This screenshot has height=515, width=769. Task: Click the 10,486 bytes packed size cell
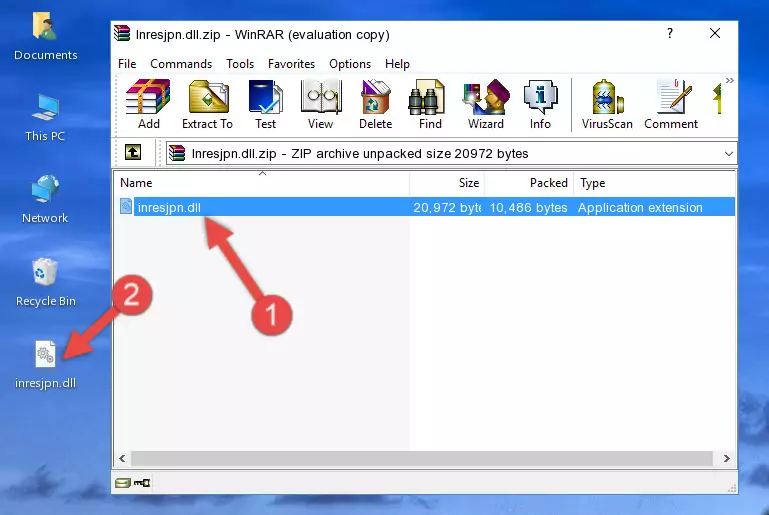pyautogui.click(x=528, y=207)
